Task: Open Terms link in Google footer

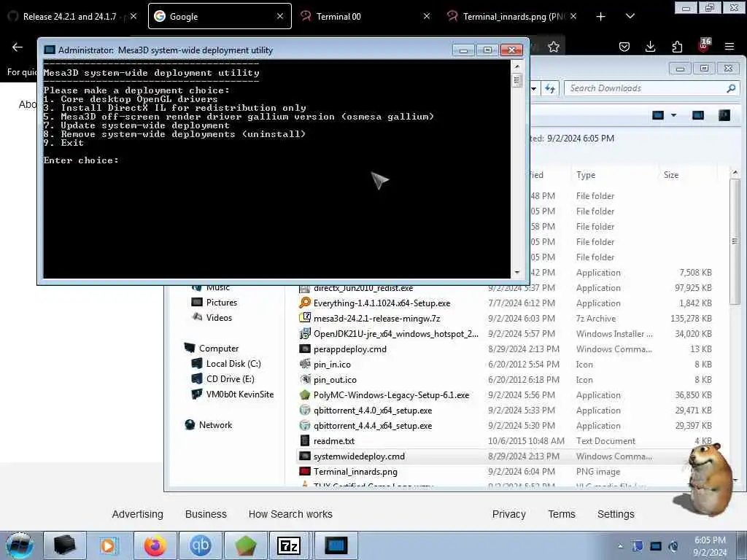Action: 561,514
